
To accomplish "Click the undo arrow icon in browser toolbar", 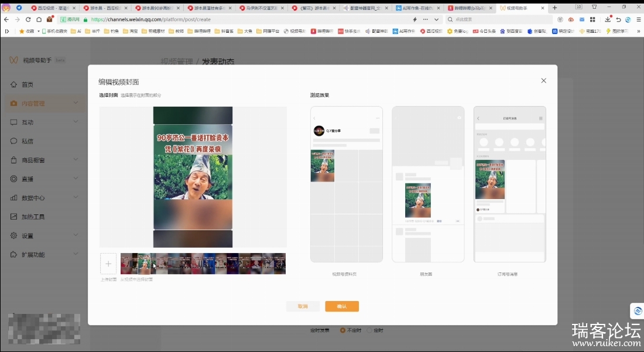I will [x=618, y=19].
